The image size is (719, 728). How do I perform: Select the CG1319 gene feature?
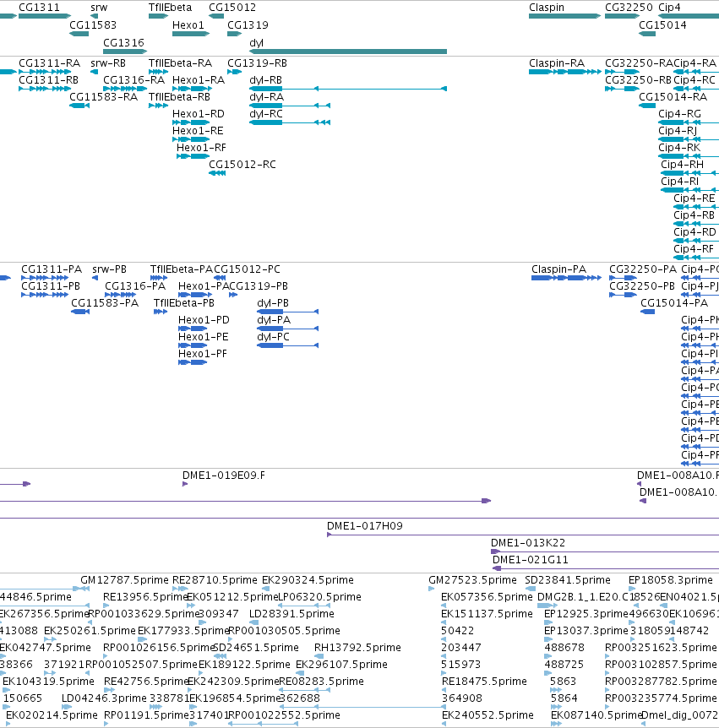235,34
